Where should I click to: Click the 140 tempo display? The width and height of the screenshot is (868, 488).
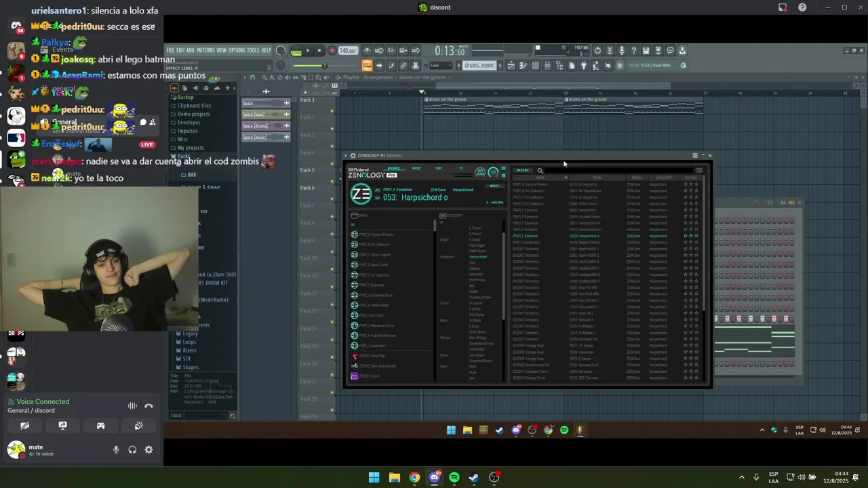tap(348, 51)
